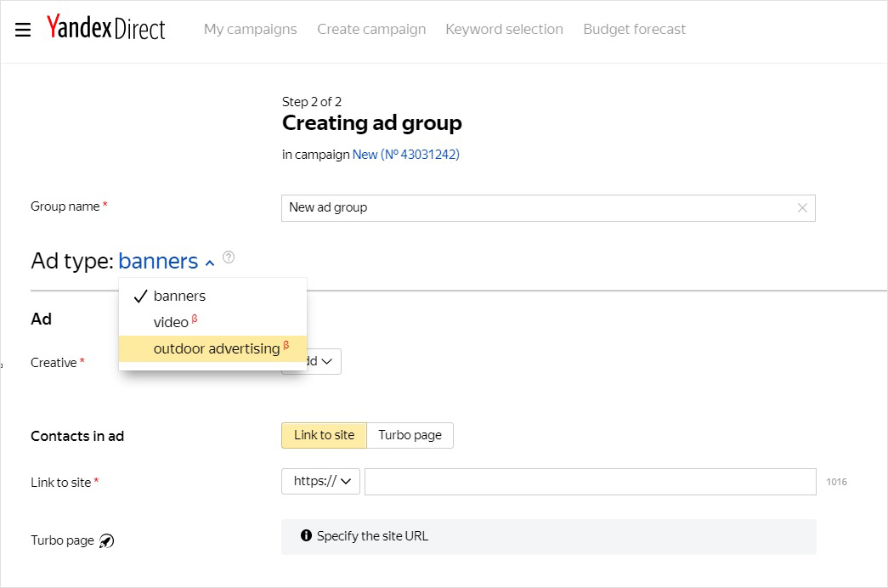The height and width of the screenshot is (588, 888).
Task: Select outdoor advertising ad type
Action: [x=217, y=349]
